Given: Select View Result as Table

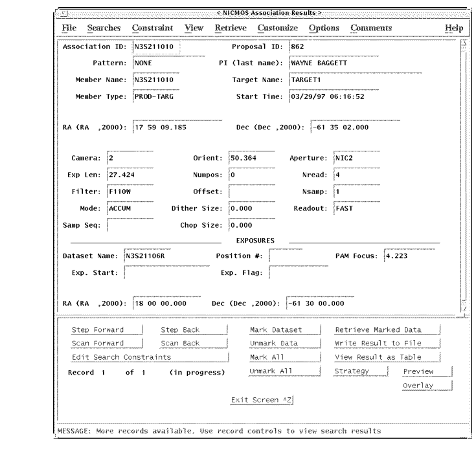Looking at the screenshot, I should 378,357.
